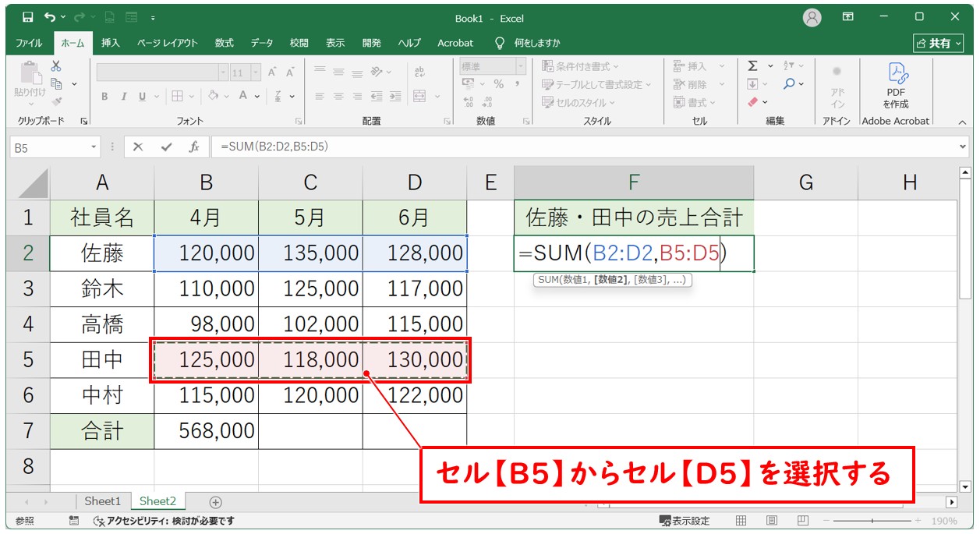Click the Merge and Center icon
Image resolution: width=980 pixels, height=534 pixels.
tap(419, 96)
